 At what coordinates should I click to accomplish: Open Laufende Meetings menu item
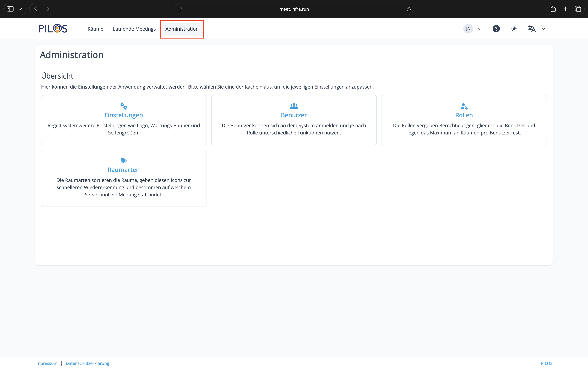click(134, 29)
